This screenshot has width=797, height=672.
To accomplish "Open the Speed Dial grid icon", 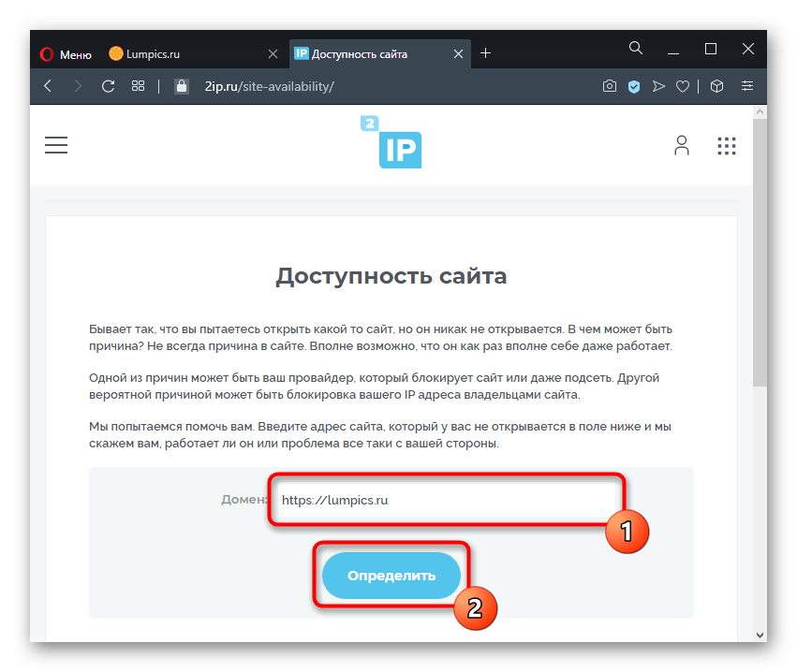I will [x=138, y=86].
